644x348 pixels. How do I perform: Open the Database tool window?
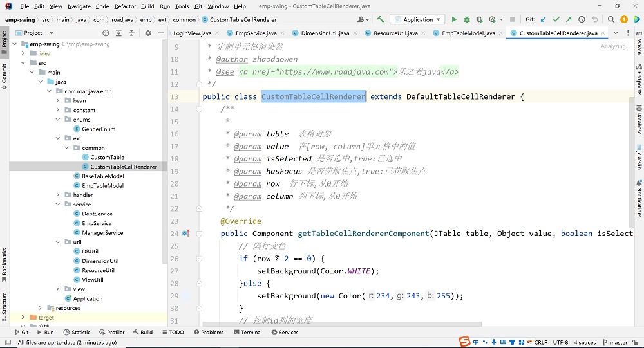pyautogui.click(x=639, y=120)
